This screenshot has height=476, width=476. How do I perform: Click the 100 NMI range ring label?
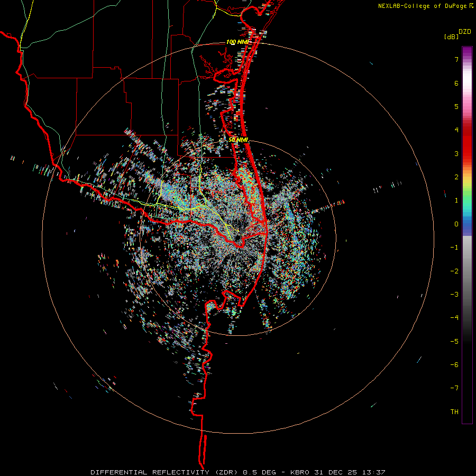(x=237, y=42)
